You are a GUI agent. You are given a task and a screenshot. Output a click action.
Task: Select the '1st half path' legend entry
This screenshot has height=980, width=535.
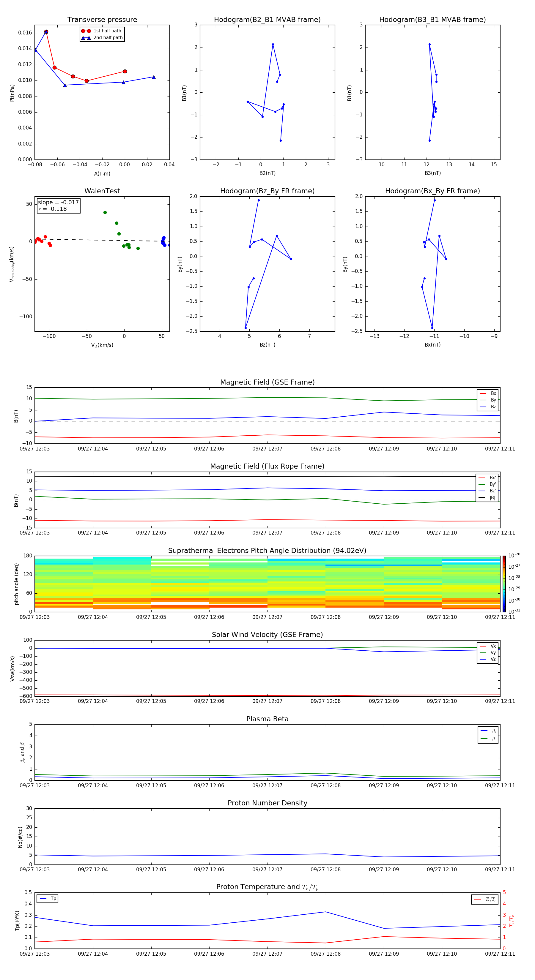tap(101, 31)
